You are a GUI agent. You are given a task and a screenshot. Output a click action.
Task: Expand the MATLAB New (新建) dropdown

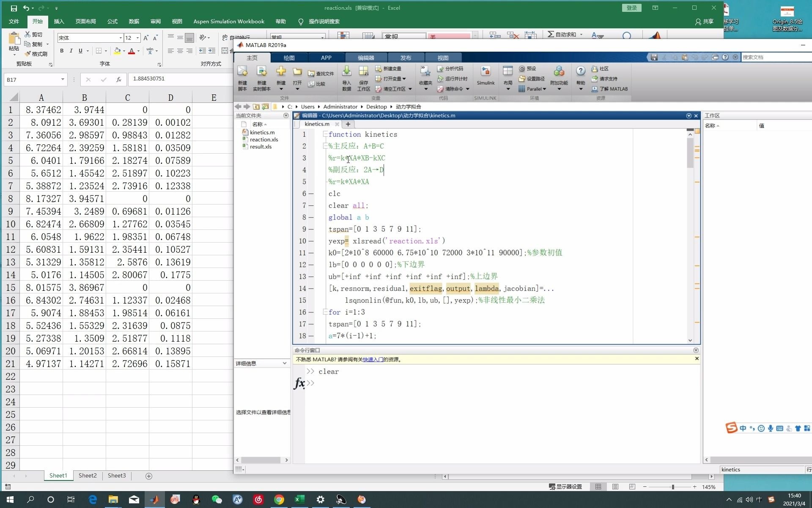coord(281,89)
